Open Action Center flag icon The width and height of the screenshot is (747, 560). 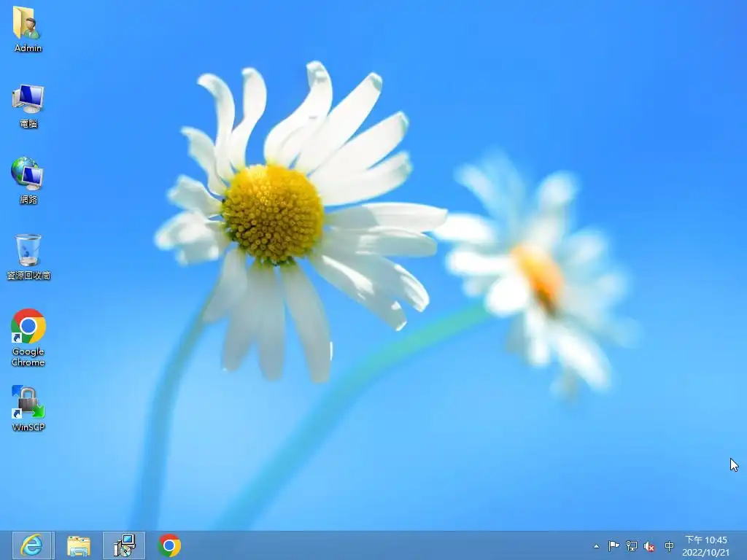614,545
